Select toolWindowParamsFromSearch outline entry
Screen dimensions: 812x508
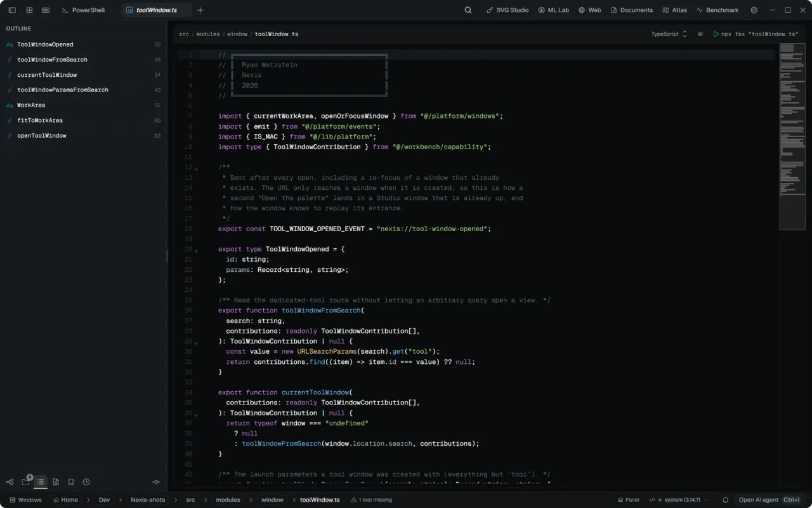pyautogui.click(x=83, y=90)
